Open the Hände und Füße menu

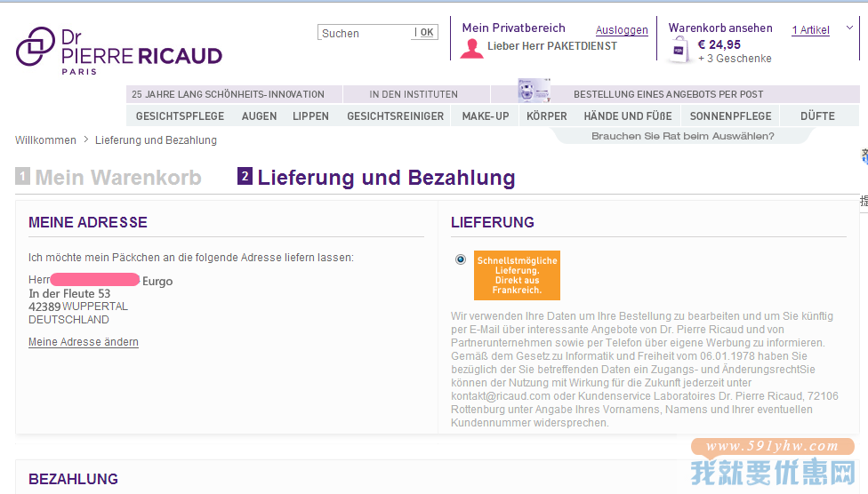[x=628, y=116]
